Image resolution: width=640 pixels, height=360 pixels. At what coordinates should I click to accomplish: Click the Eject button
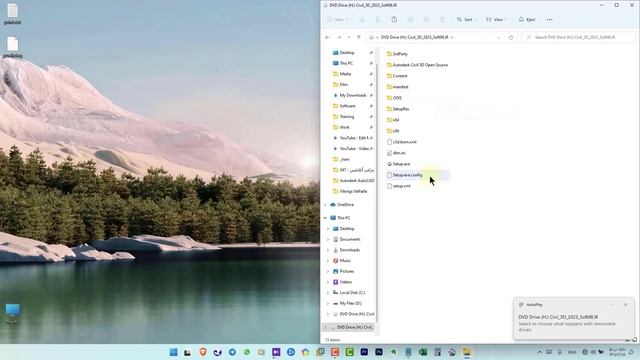527,20
